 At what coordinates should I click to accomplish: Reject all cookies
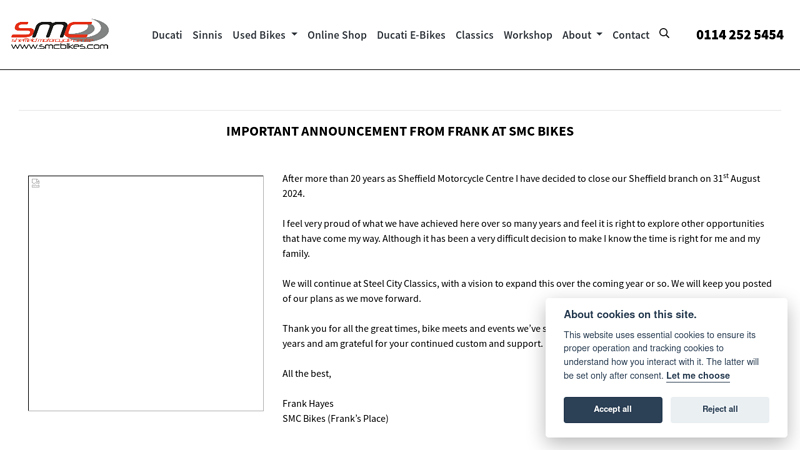tap(719, 410)
